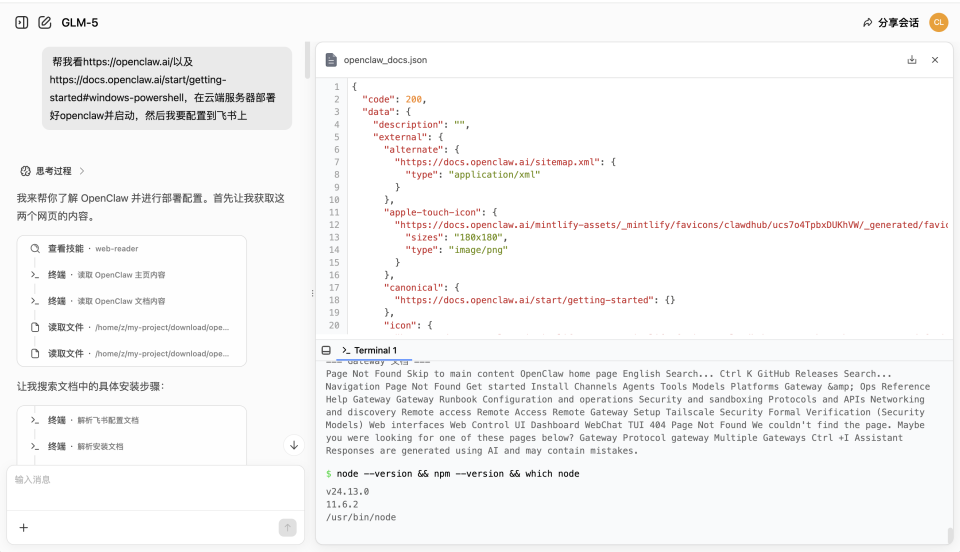
Task: Open the CL user avatar
Action: click(x=939, y=23)
